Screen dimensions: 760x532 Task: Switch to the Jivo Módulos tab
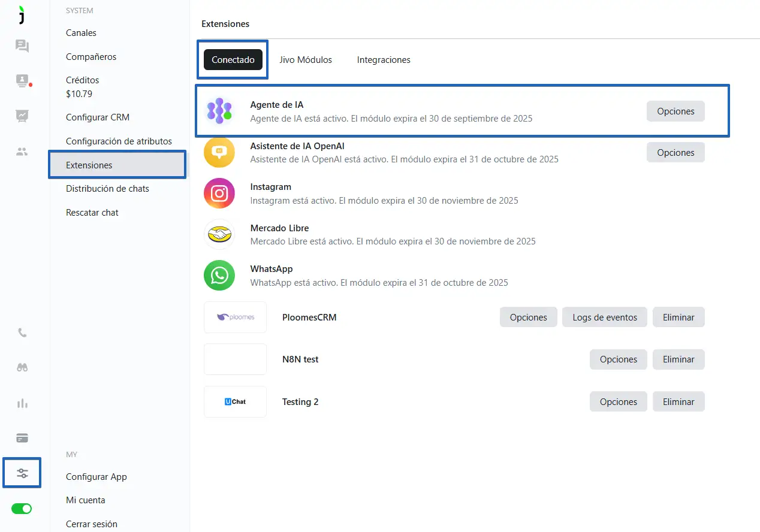[306, 60]
